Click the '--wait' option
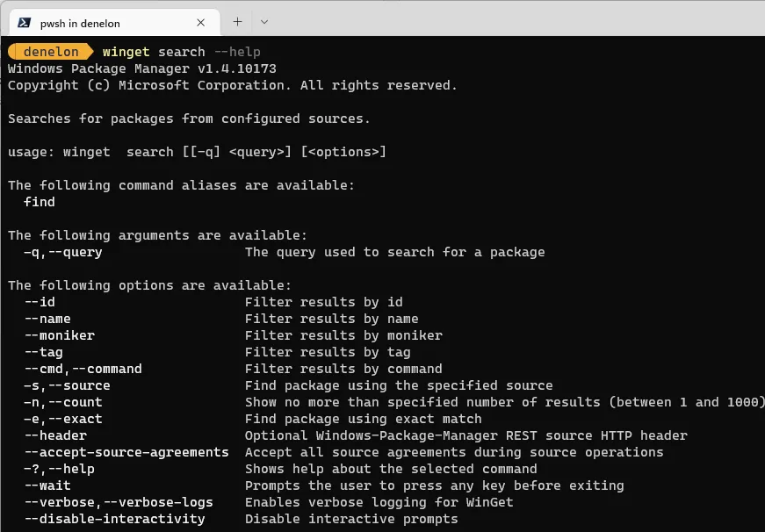The image size is (765, 532). (x=47, y=485)
